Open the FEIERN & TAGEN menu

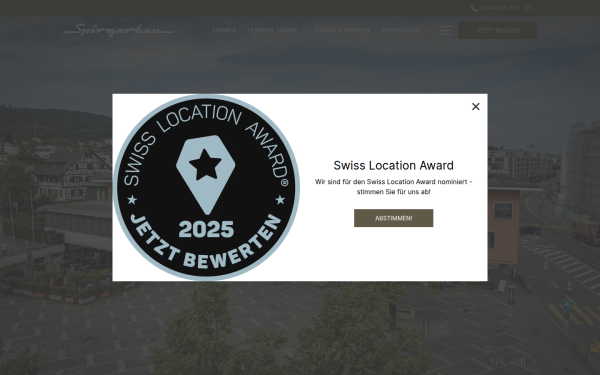272,30
